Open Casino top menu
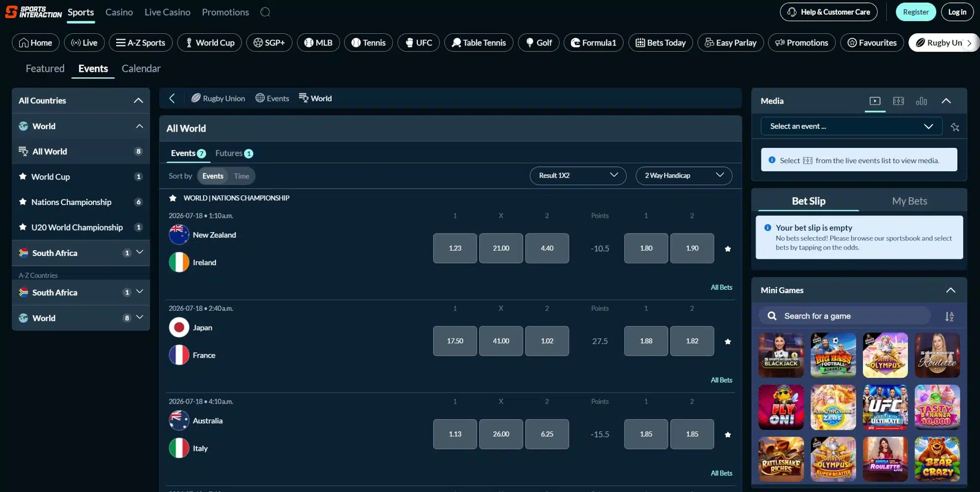The width and height of the screenshot is (980, 492). point(119,12)
